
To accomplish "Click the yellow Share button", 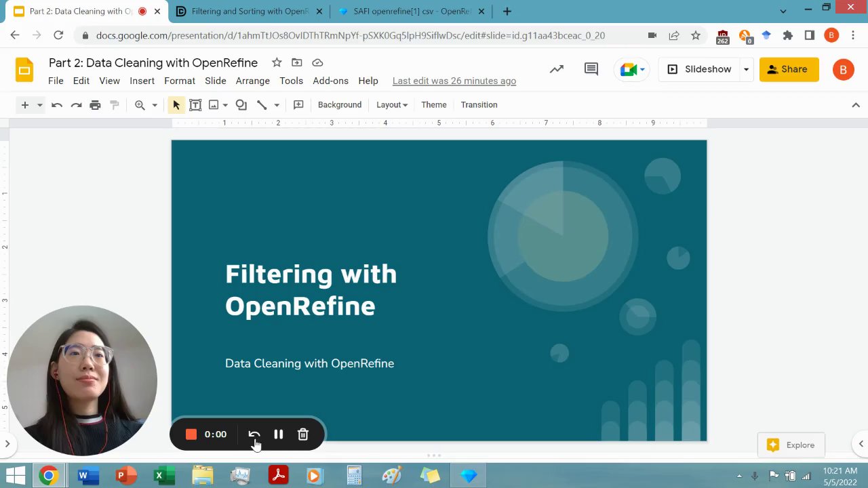I will click(x=789, y=69).
